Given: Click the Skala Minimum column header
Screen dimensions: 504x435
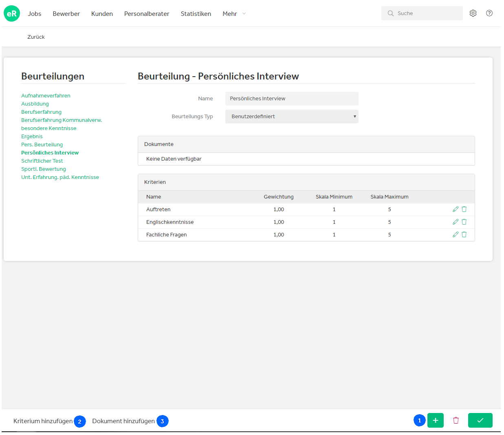Looking at the screenshot, I should coord(334,197).
